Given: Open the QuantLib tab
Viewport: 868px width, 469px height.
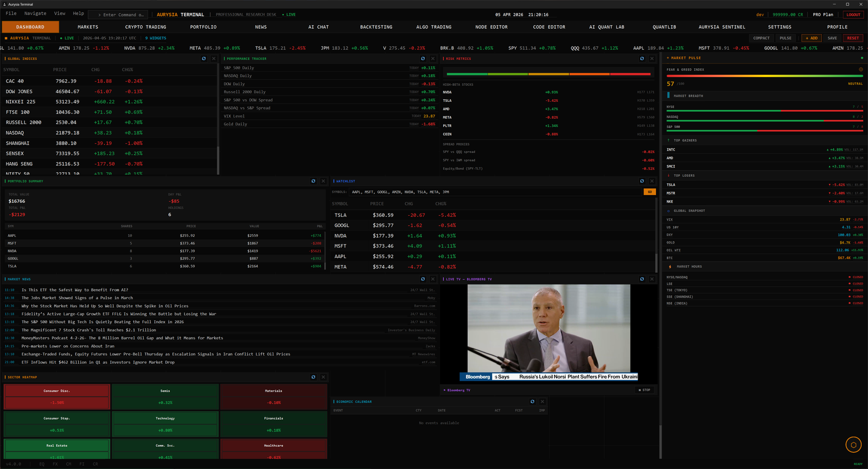Looking at the screenshot, I should [665, 27].
